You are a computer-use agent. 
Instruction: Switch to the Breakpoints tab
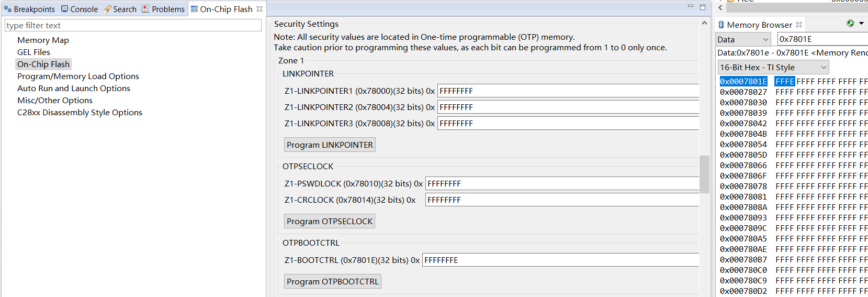[x=29, y=9]
